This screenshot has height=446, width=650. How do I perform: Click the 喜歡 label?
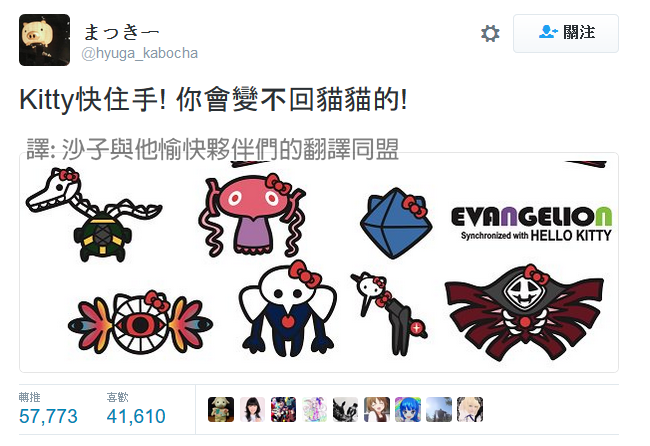(117, 397)
